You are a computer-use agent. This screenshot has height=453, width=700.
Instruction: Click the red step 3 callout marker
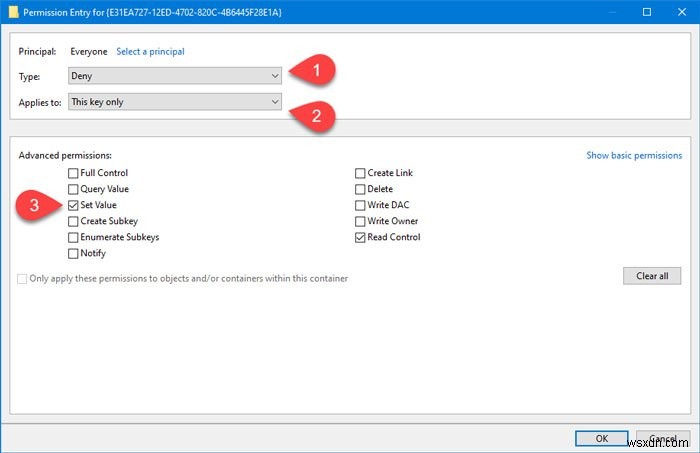pos(34,207)
